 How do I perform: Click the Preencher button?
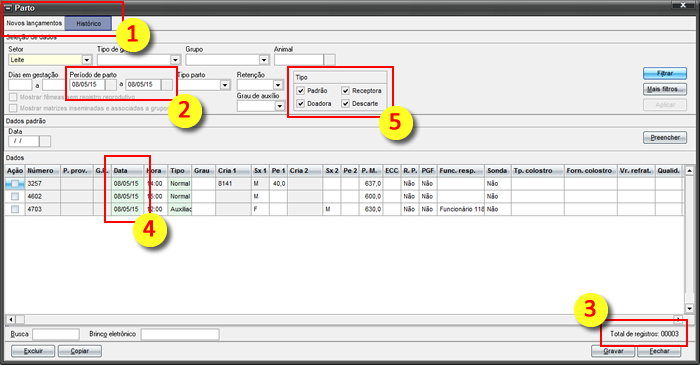point(665,137)
